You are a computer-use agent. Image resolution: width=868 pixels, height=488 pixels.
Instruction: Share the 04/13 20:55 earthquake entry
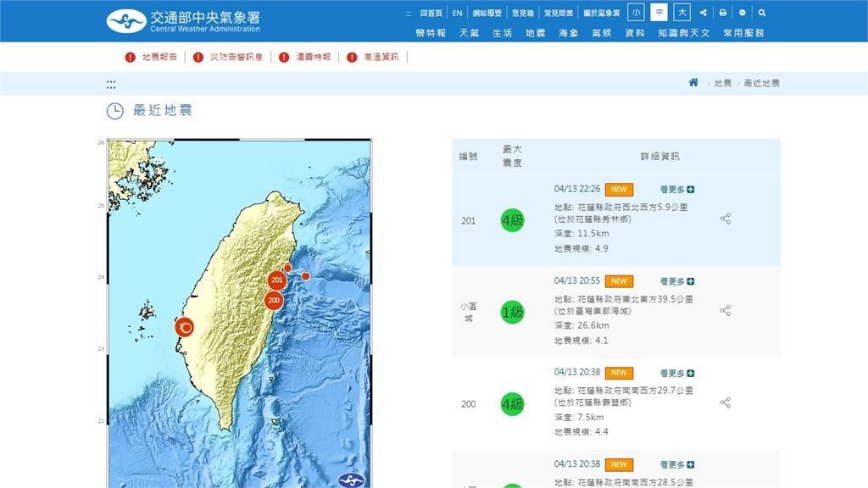[x=725, y=311]
